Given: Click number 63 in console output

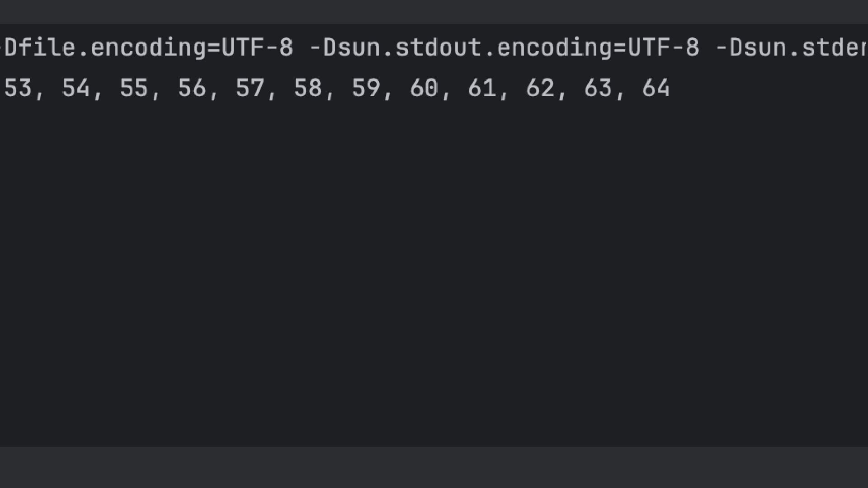Looking at the screenshot, I should (598, 88).
